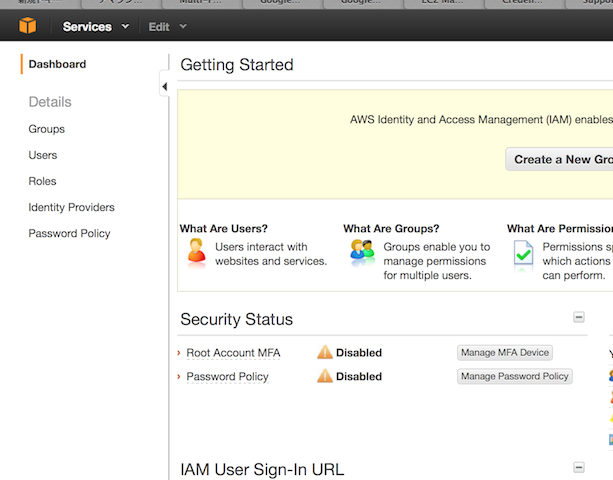Expand the Root Account MFA row
613x480 pixels.
179,353
